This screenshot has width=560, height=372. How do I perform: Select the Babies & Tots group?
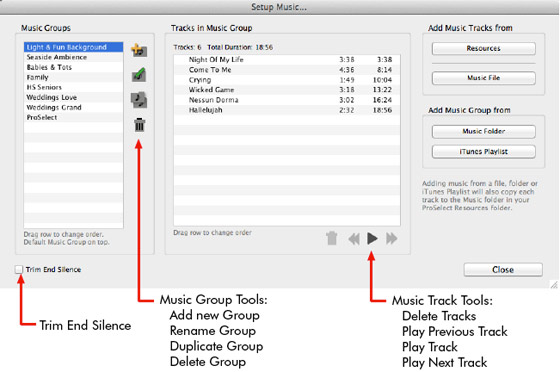[74, 67]
